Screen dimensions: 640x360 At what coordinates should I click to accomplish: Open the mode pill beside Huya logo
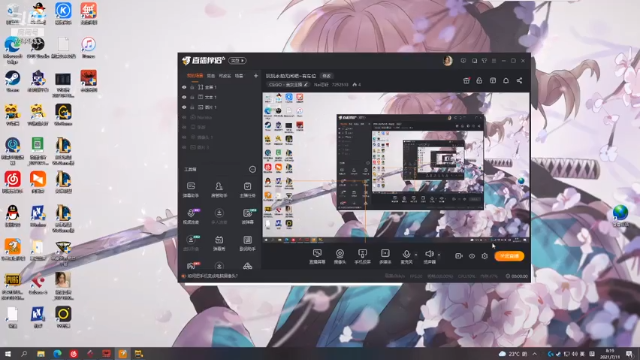coord(237,61)
